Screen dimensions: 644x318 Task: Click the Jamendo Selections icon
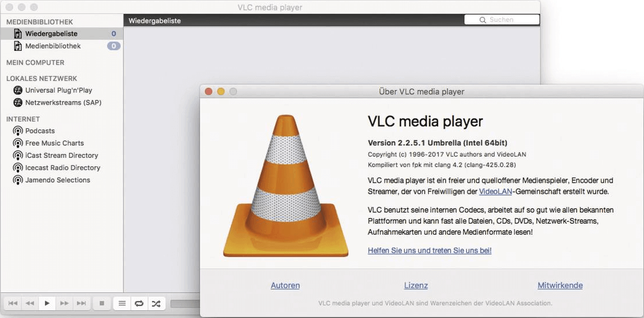point(18,180)
